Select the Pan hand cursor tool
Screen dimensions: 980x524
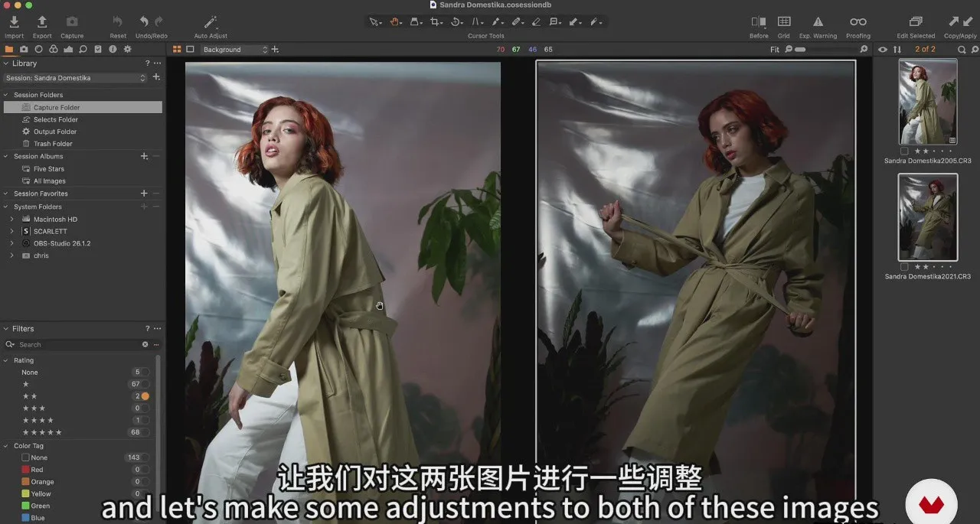pyautogui.click(x=397, y=22)
